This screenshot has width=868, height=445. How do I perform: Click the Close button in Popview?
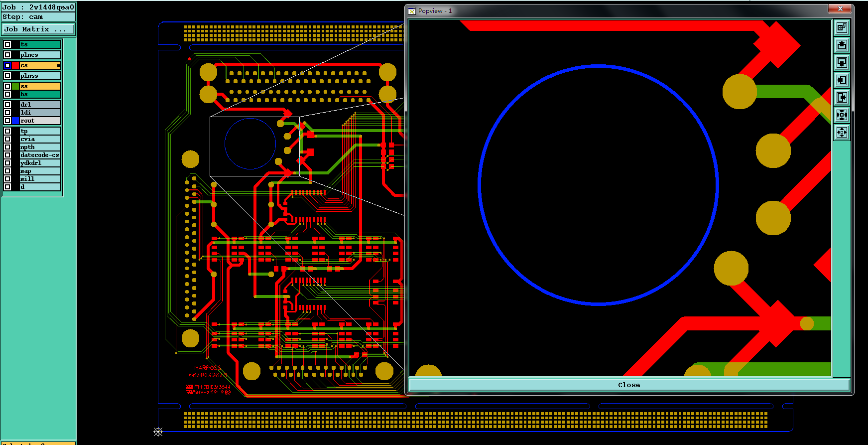pyautogui.click(x=629, y=385)
